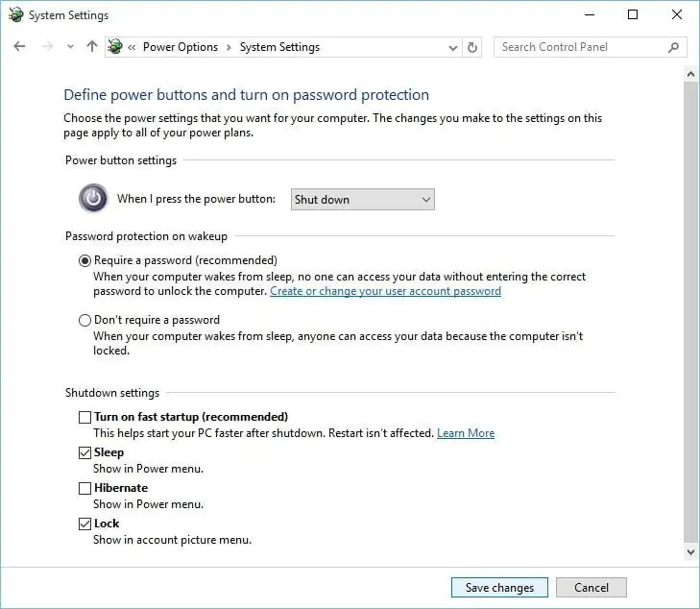This screenshot has height=609, width=700.
Task: Expand the address bar history dropdown
Action: 452,47
